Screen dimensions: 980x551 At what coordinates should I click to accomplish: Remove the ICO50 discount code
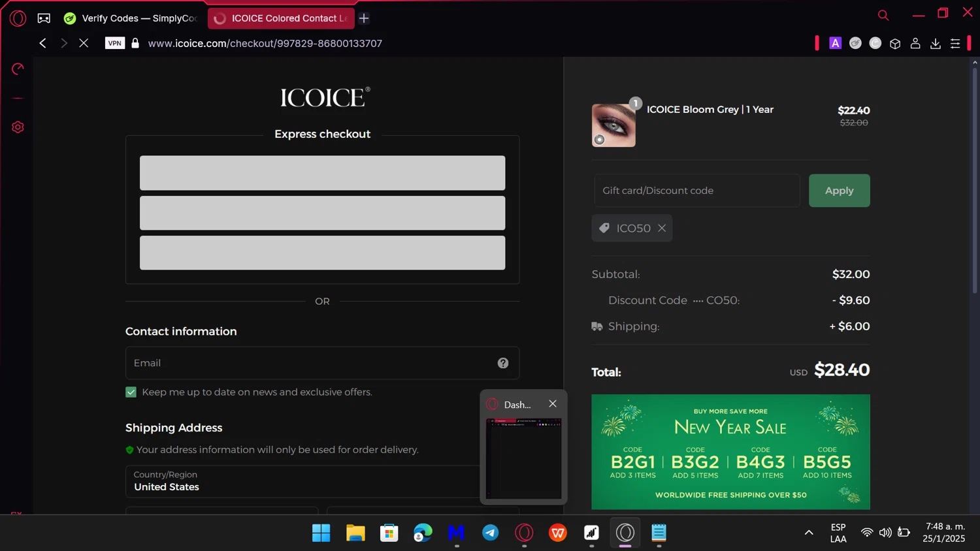click(662, 228)
